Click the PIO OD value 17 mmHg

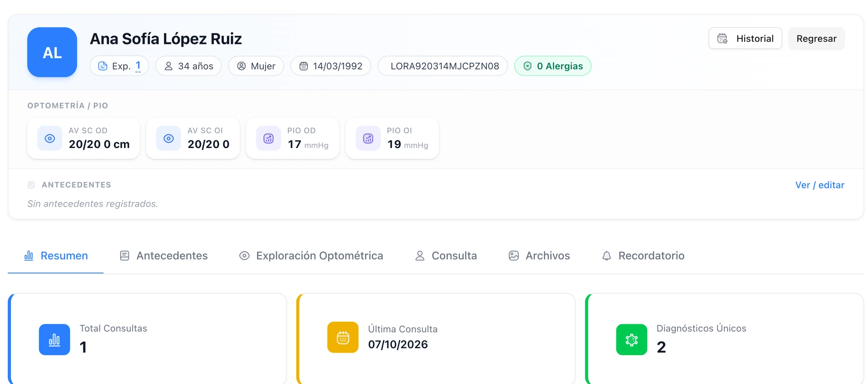308,144
